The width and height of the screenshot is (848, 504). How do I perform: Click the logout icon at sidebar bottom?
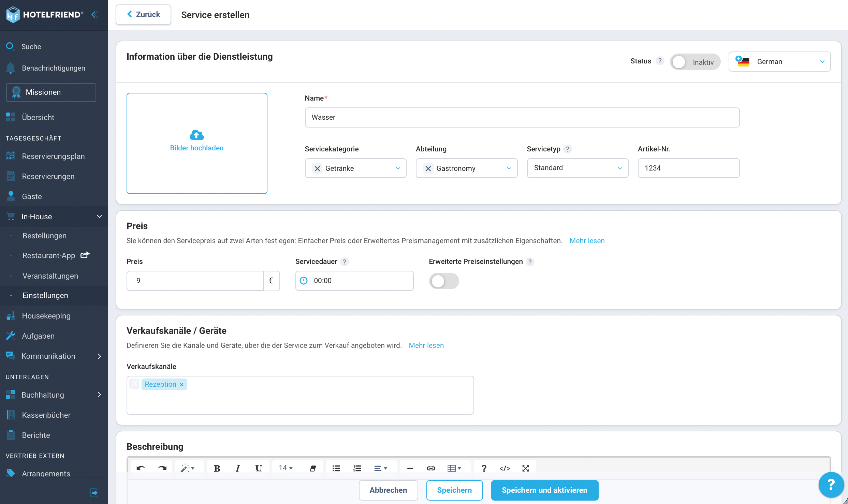[94, 492]
